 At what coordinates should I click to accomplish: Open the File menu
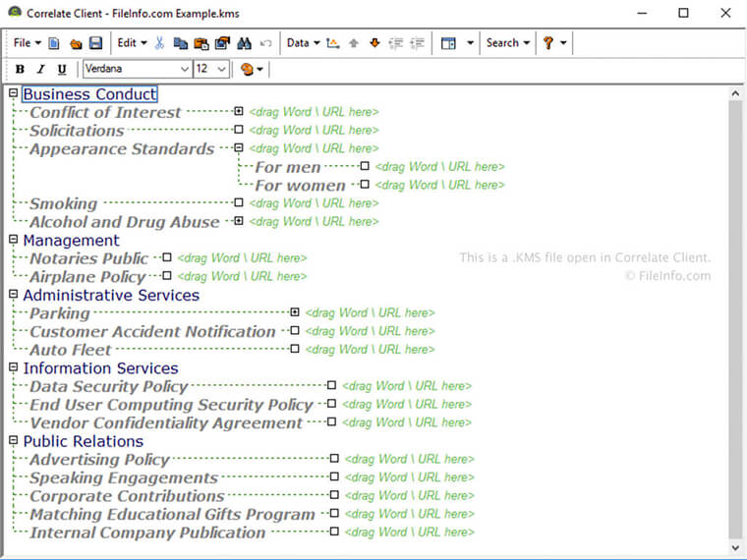27,43
